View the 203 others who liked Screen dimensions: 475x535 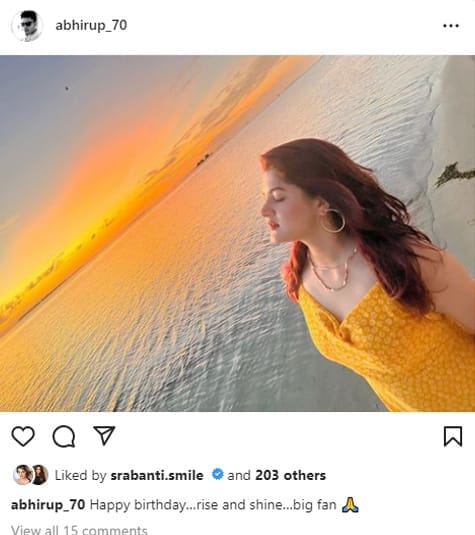click(x=290, y=475)
